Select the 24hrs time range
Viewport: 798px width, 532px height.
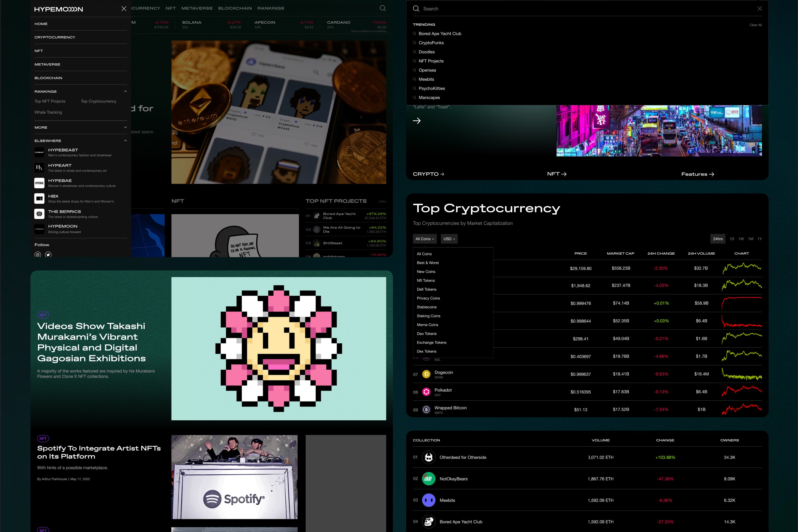(718, 239)
